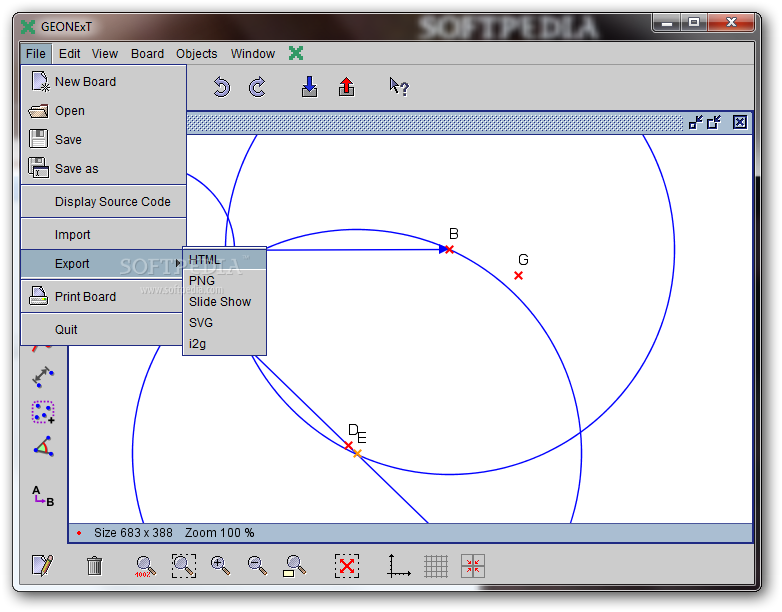Click the first board window arrow icon
This screenshot has width=782, height=612.
coord(696,122)
